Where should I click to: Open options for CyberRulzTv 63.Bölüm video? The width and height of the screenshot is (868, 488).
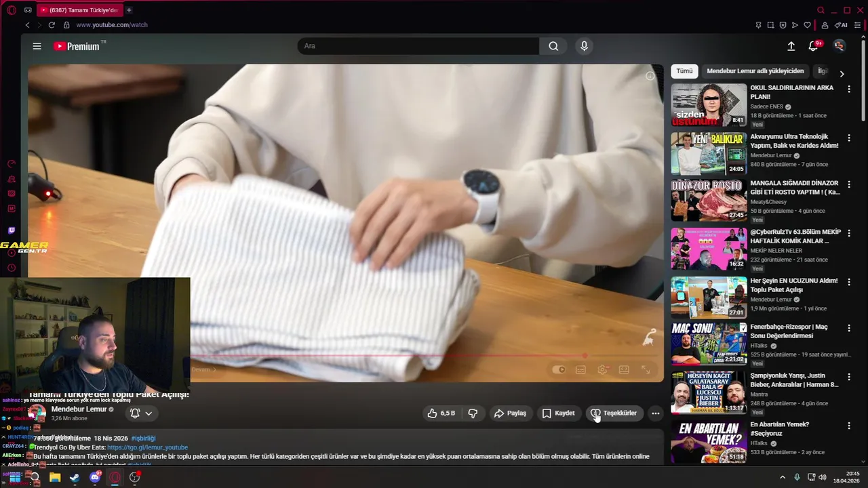tap(848, 233)
